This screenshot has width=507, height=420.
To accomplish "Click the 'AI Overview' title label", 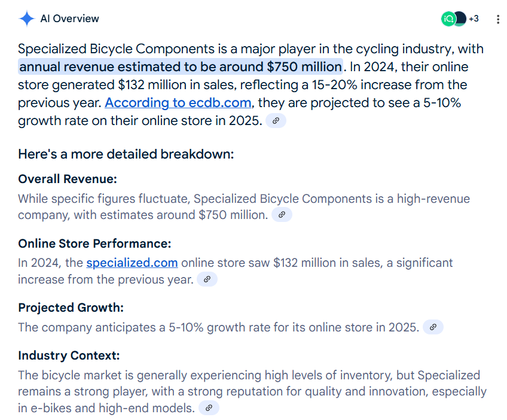I will (69, 19).
